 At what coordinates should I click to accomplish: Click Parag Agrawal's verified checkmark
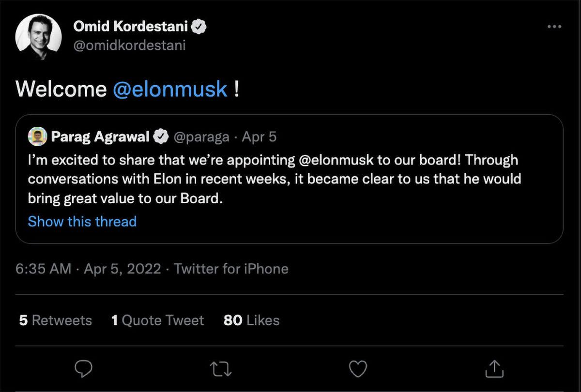tap(162, 136)
